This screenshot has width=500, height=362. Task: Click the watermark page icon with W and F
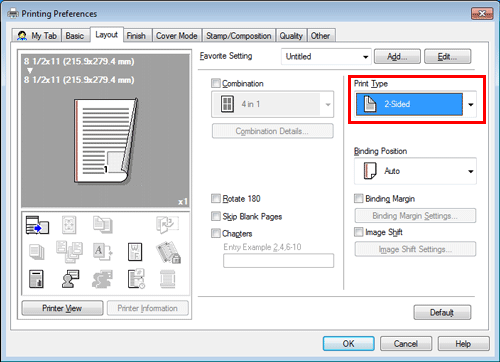click(x=135, y=252)
